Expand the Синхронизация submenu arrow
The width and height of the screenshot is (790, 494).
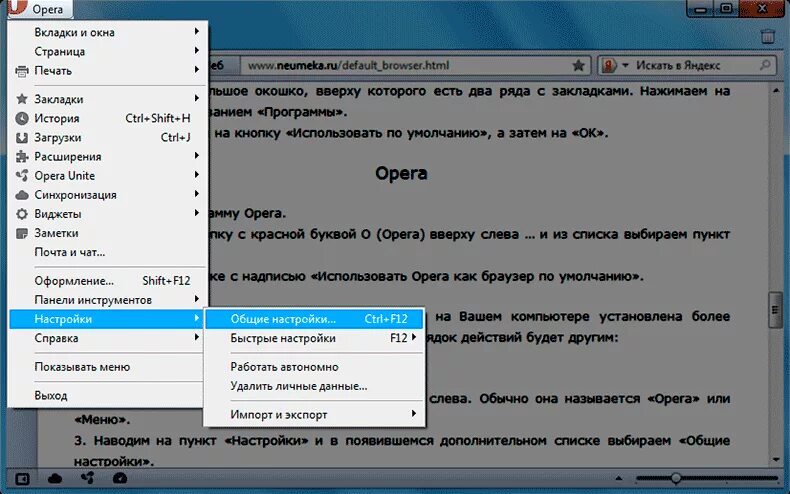(x=196, y=194)
